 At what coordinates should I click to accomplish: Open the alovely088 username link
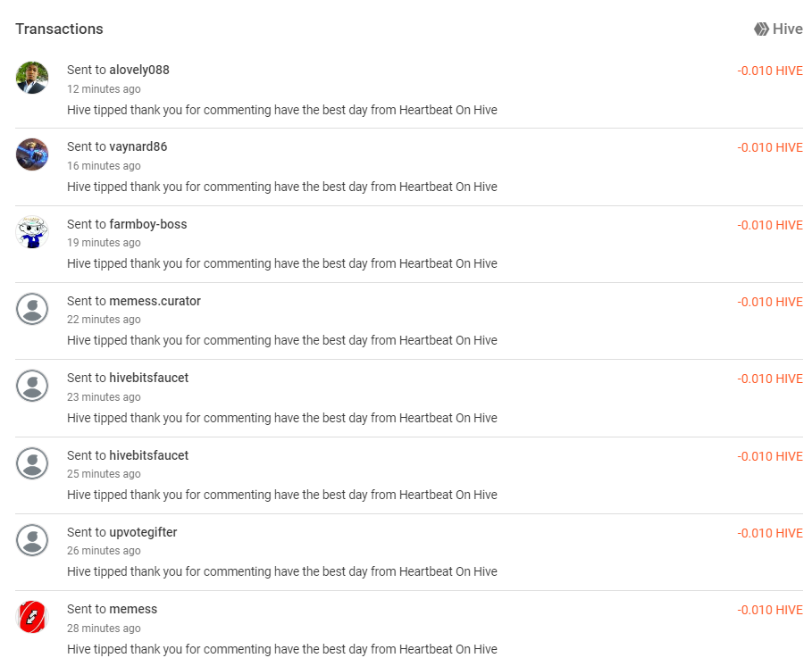point(139,70)
